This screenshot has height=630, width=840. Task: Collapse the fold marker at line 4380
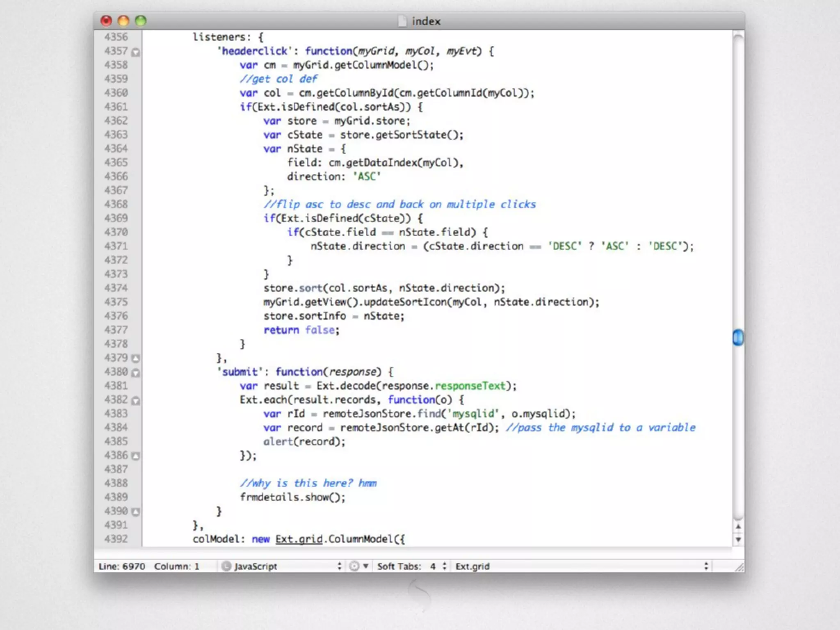click(x=136, y=373)
